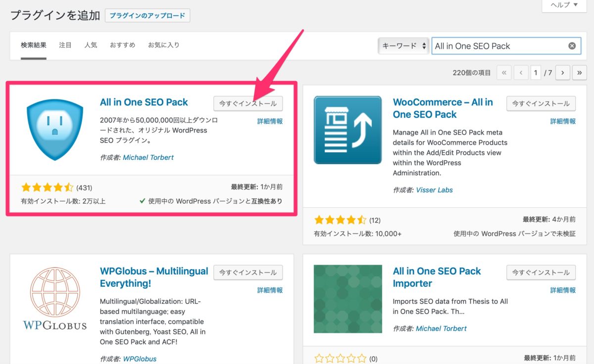Viewport: 594px width, 364px height.
Task: Open WPGlobus – Multilingual Everything! title link
Action: [x=154, y=277]
